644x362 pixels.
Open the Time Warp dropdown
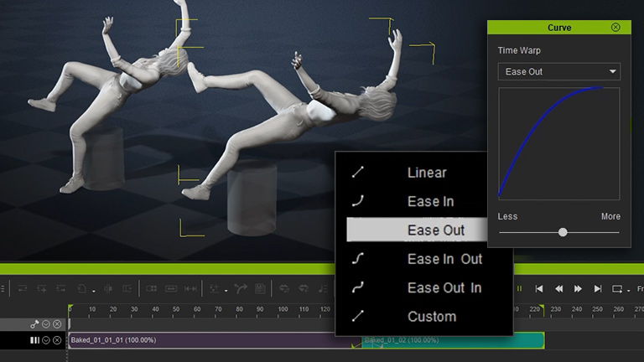(x=558, y=72)
